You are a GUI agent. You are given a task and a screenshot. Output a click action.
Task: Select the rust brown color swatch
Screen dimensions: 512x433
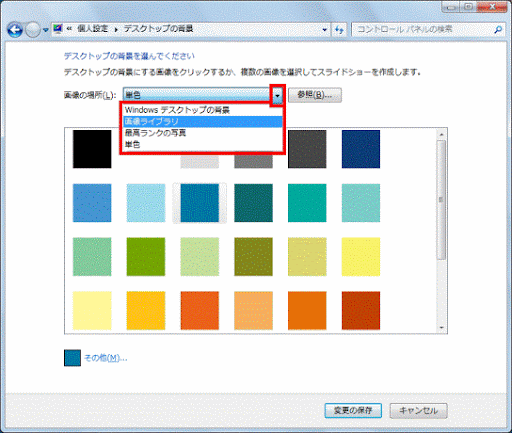361,311
